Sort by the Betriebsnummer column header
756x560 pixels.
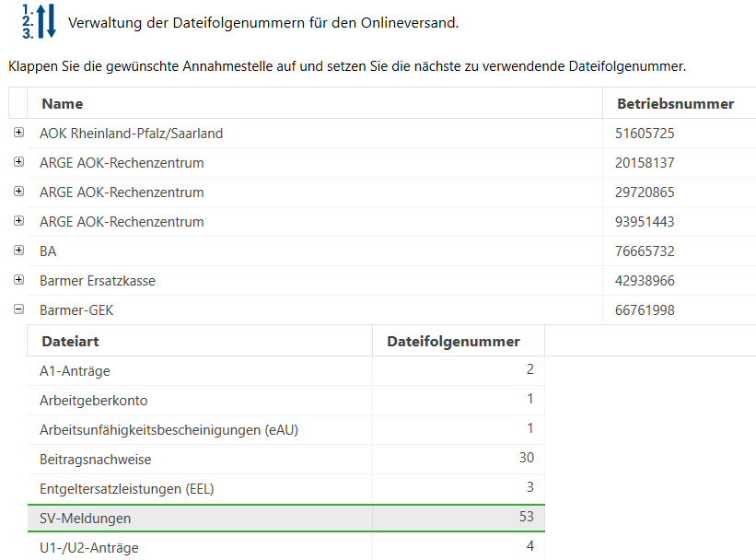coord(675,103)
